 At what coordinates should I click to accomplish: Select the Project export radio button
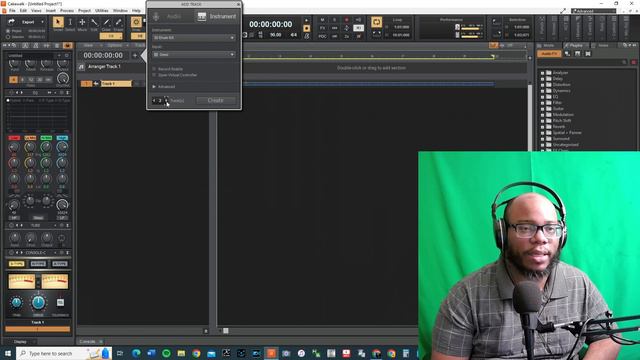pyautogui.click(x=8, y=31)
